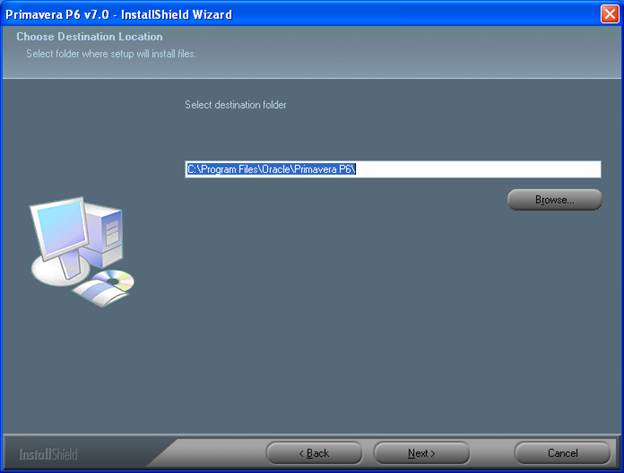Click the Browse... button
The image size is (624, 473).
554,199
